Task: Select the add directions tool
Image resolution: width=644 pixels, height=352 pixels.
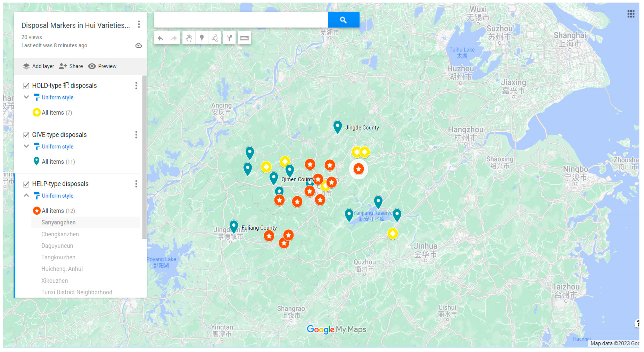Action: 229,38
